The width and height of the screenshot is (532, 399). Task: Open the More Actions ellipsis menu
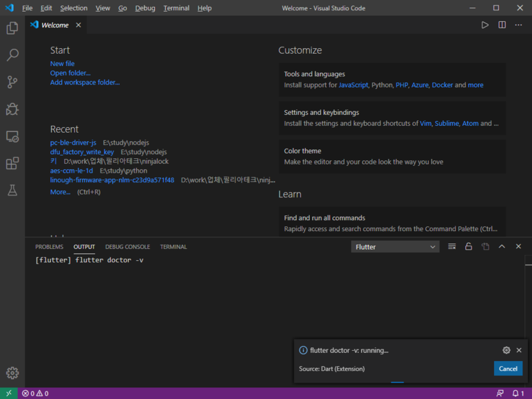point(518,25)
